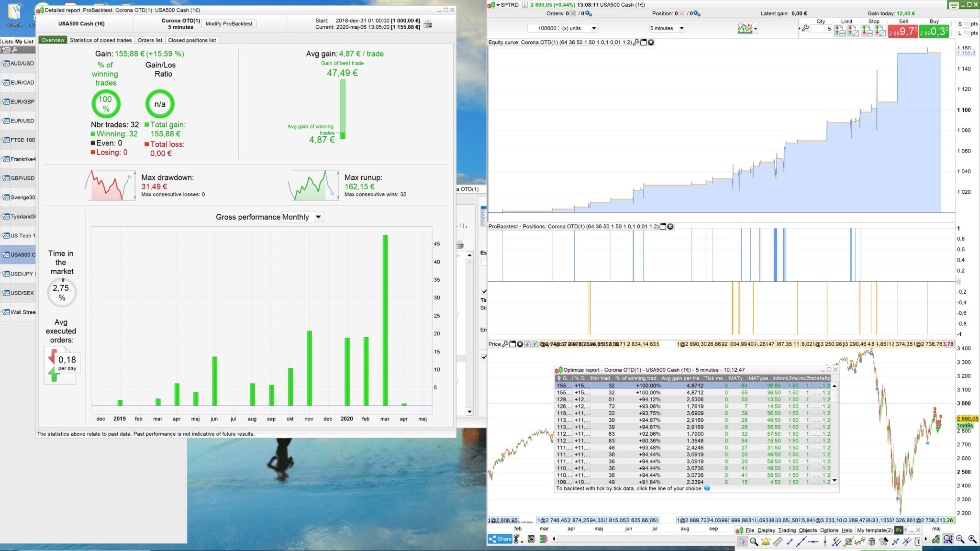This screenshot has height=551, width=980.
Task: Pick the ruler measurement tool
Action: [x=778, y=541]
